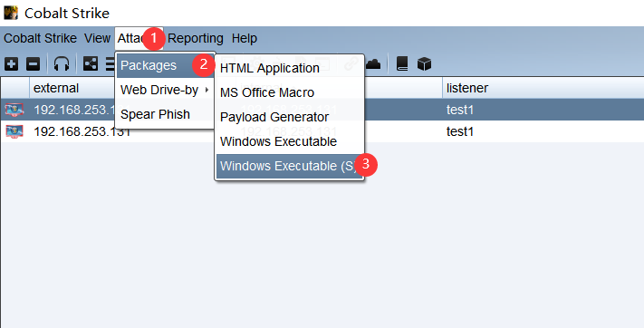Click the beacon icon in the unselected row

click(14, 131)
